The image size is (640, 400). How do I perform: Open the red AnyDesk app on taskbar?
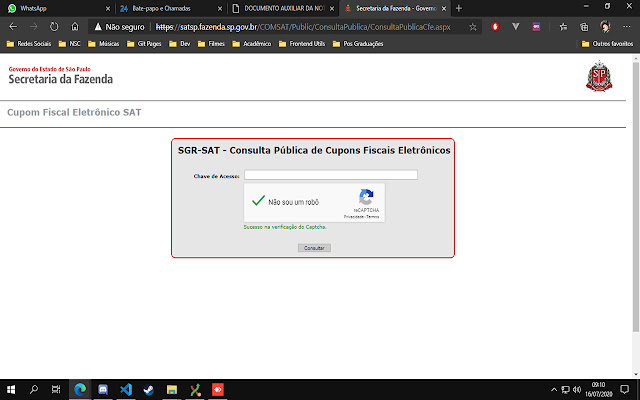pos(218,389)
